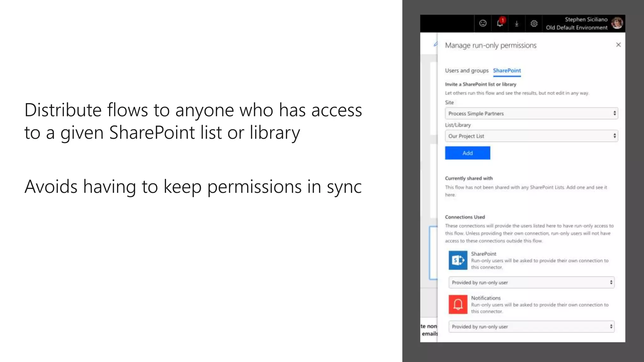Select the SharePoint tab
Image resolution: width=644 pixels, height=362 pixels.
point(507,71)
